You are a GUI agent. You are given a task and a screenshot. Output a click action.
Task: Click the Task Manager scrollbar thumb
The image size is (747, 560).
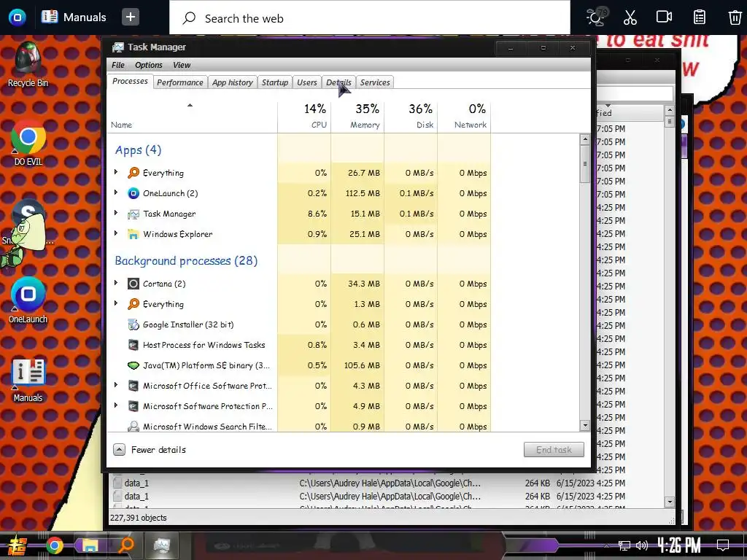[x=584, y=164]
